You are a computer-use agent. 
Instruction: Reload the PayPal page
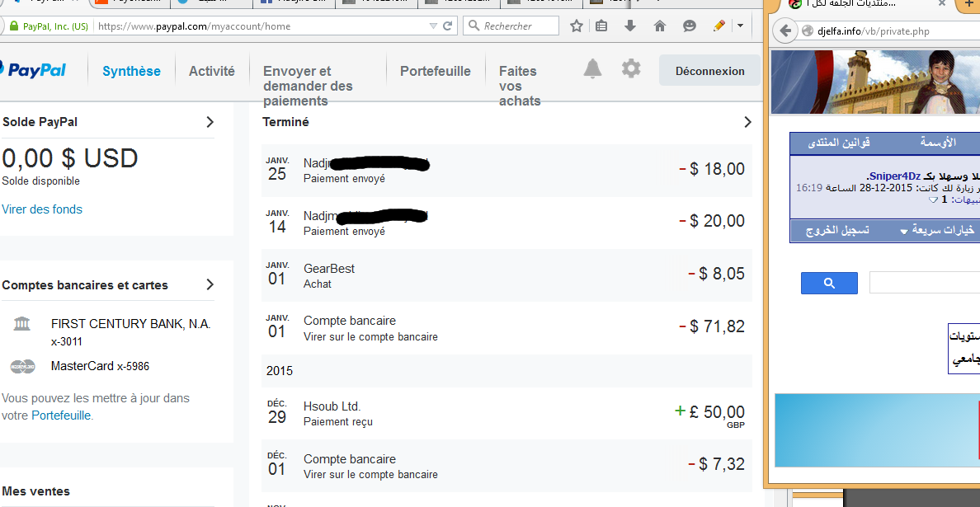(447, 26)
